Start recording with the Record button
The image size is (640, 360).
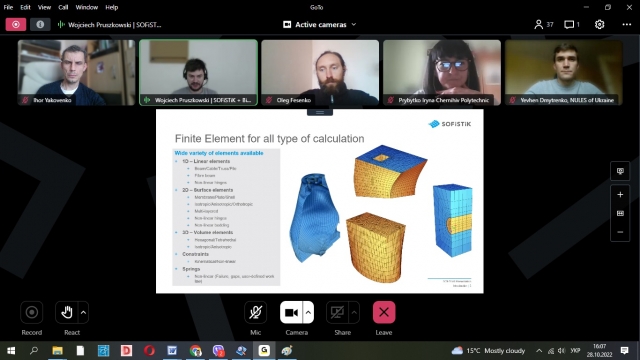click(31, 313)
